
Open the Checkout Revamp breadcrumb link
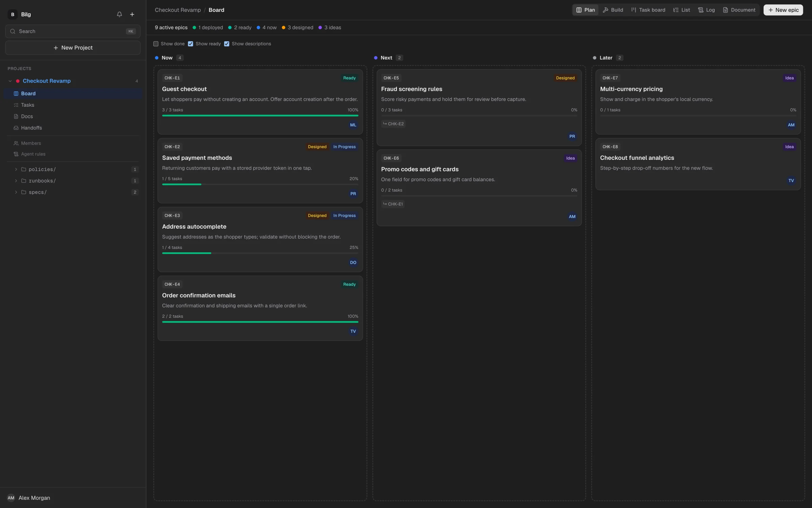(178, 10)
